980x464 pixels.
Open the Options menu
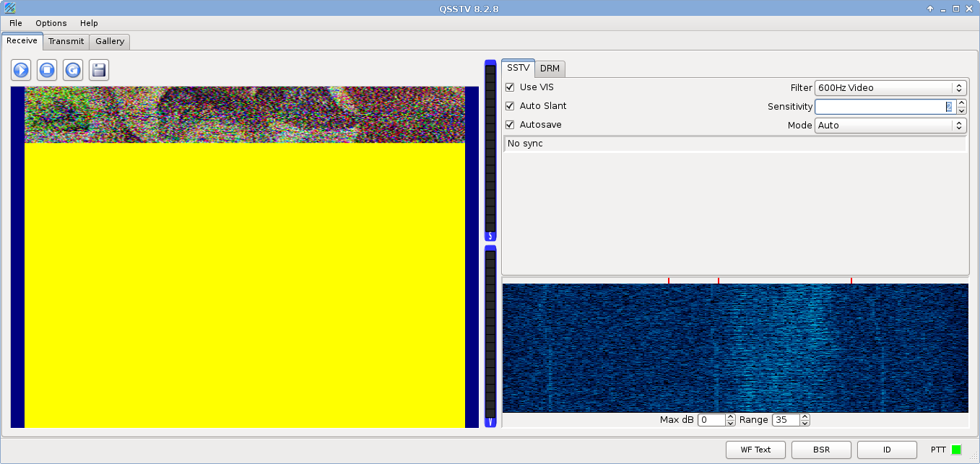51,23
